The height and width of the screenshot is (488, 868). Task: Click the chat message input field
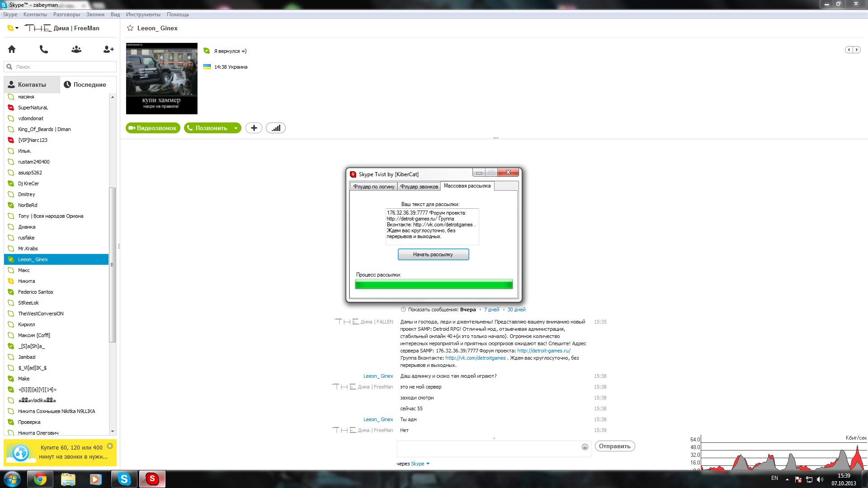pos(489,448)
